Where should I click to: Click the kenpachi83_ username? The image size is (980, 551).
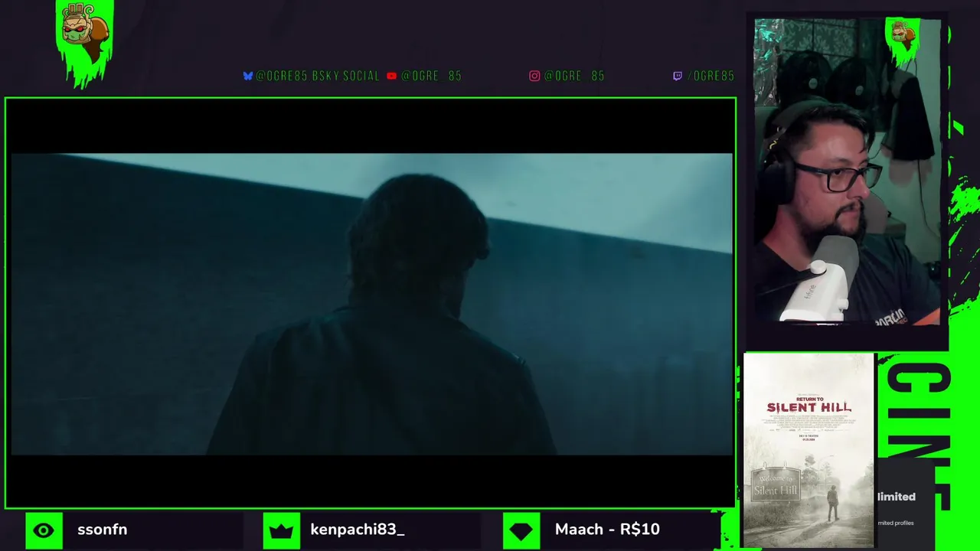(x=358, y=530)
